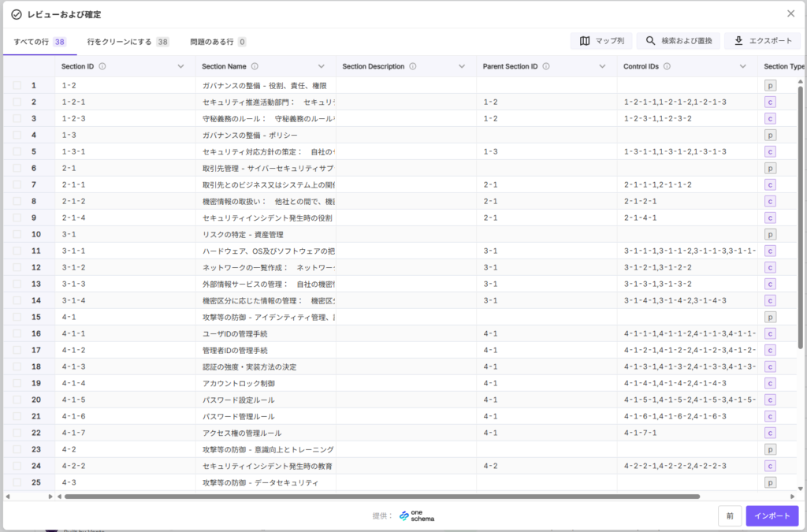Image resolution: width=807 pixels, height=532 pixels.
Task: Switch to the 行をクリーンにする tab
Action: pyautogui.click(x=128, y=42)
